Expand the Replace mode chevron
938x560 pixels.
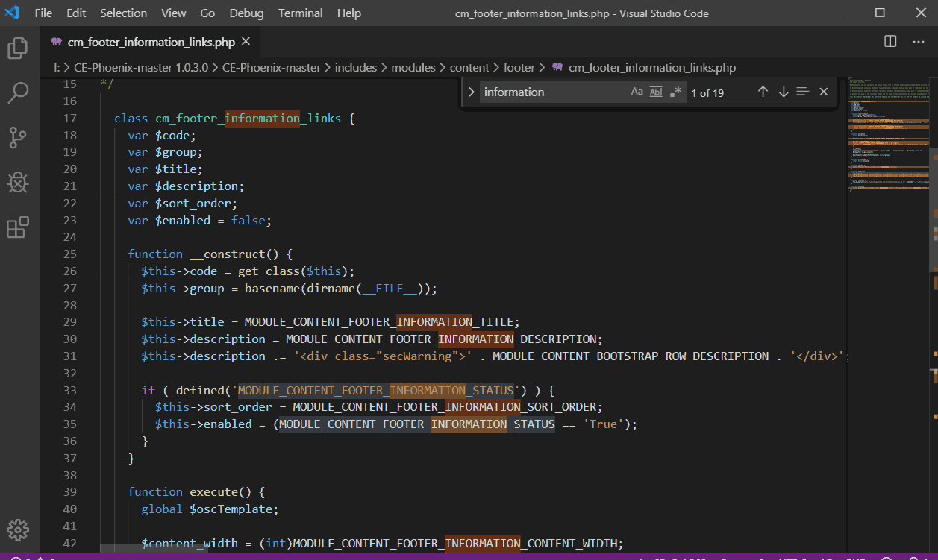click(471, 92)
